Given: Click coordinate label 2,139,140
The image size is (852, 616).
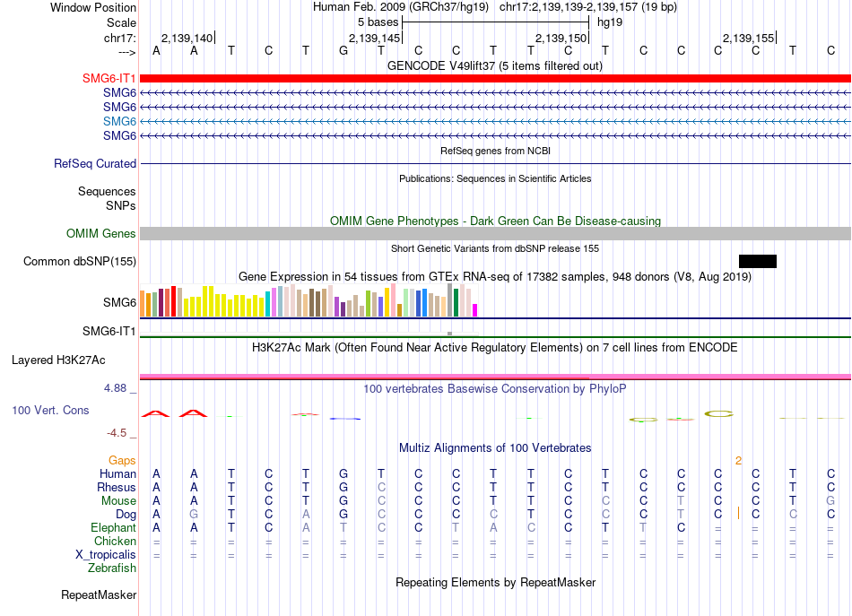Looking at the screenshot, I should coord(187,38).
